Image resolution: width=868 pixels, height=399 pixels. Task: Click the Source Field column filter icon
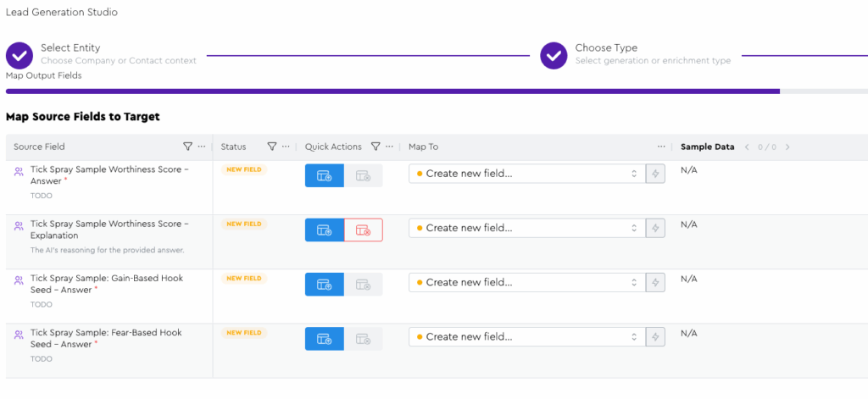click(x=187, y=147)
